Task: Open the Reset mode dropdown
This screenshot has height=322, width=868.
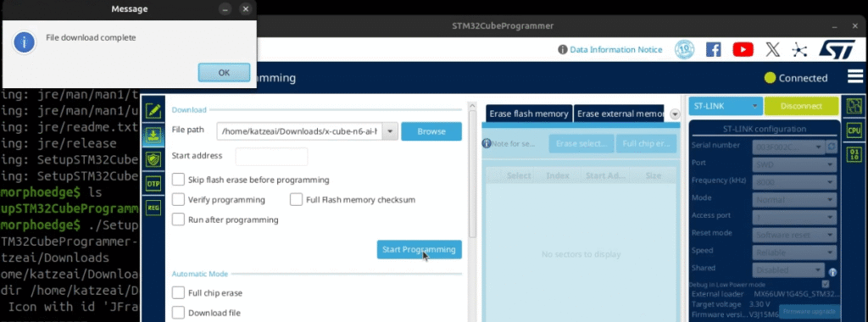Action: point(793,235)
